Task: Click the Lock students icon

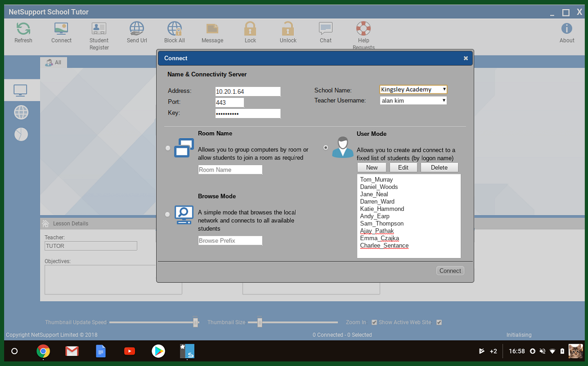Action: (x=250, y=29)
